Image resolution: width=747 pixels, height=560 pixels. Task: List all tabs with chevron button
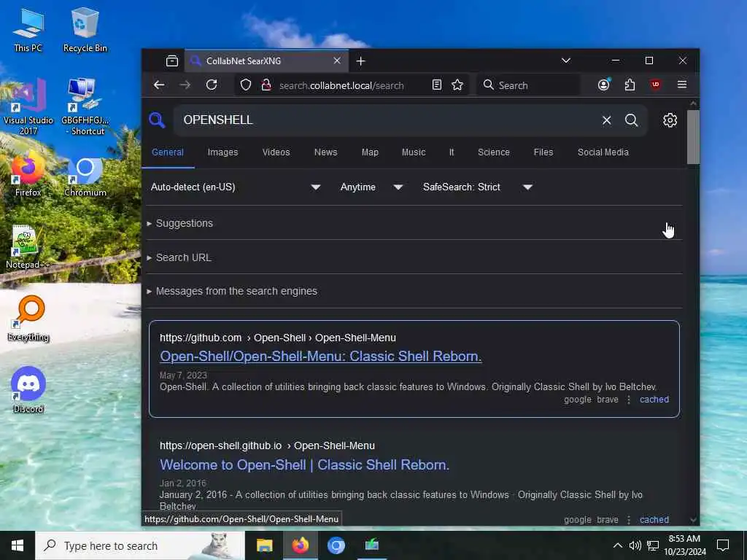(x=566, y=61)
